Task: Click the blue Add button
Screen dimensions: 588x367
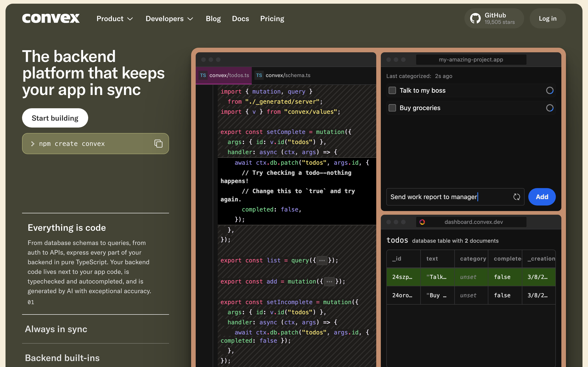Action: [x=542, y=197]
